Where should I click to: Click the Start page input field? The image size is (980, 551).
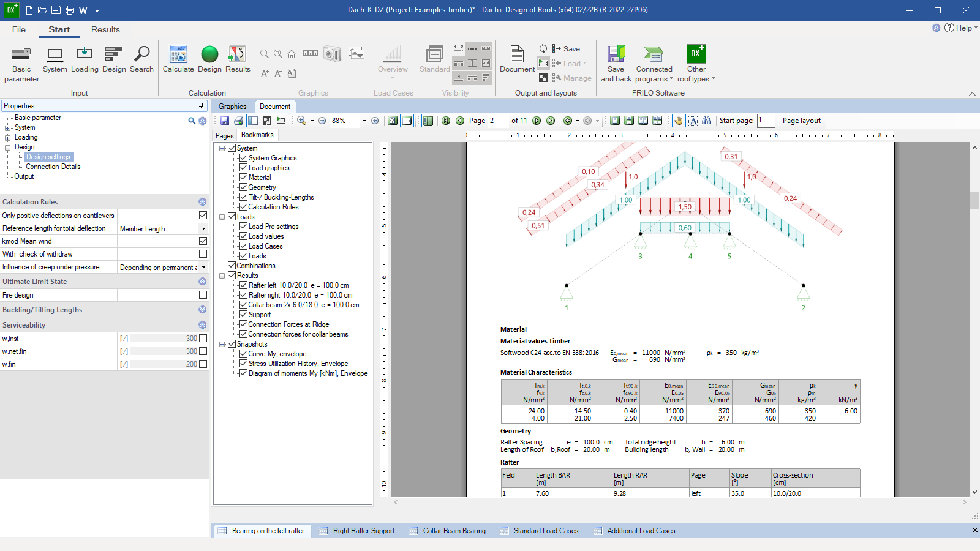[x=766, y=121]
